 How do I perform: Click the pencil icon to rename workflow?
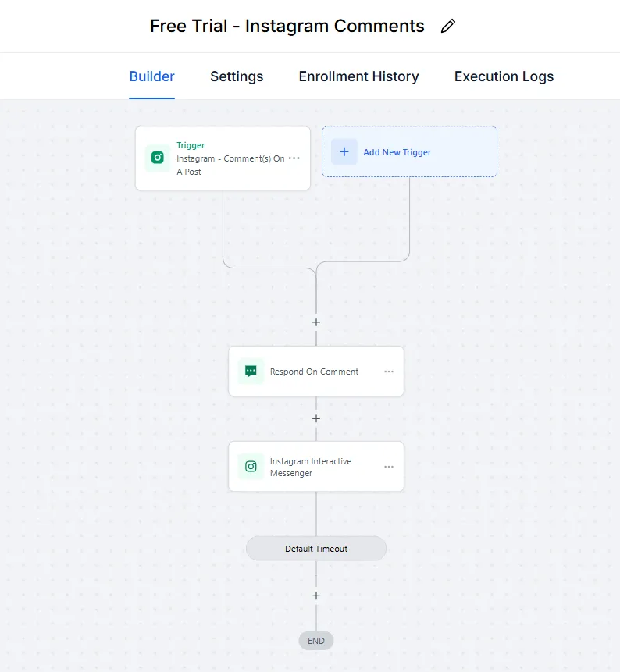pos(447,27)
